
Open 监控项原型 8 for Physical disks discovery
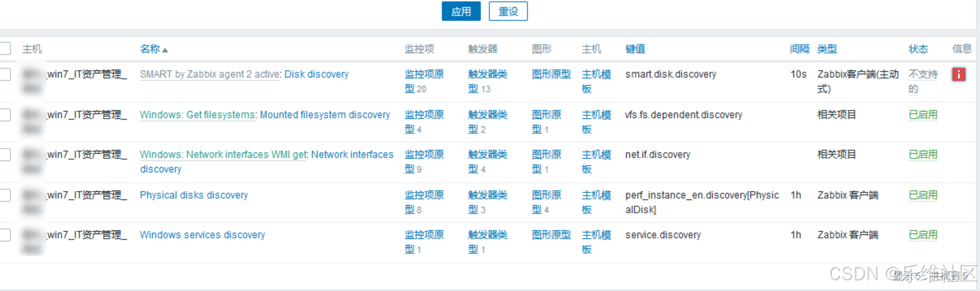pos(424,202)
